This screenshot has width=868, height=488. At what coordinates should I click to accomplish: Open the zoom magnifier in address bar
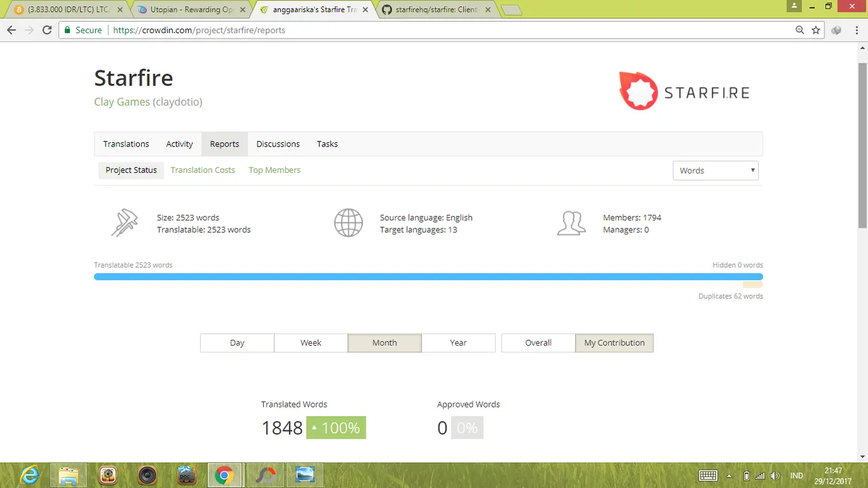(800, 30)
